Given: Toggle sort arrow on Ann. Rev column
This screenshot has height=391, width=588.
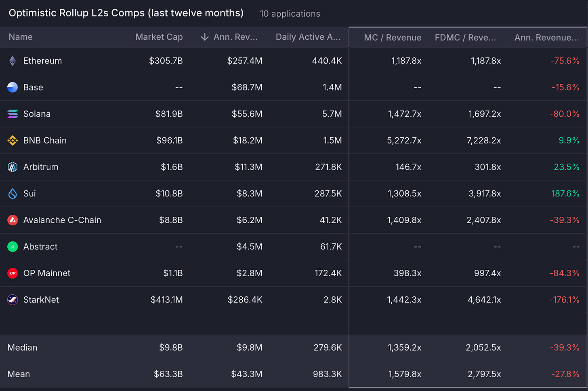Looking at the screenshot, I should [205, 37].
